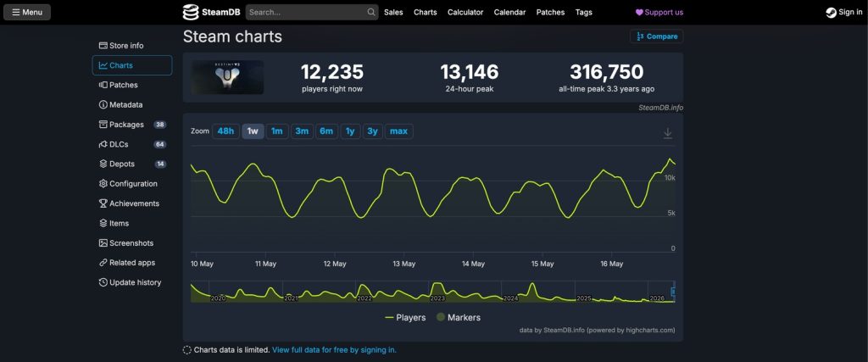
Task: Click the 38 badge beside Packages
Action: point(160,125)
